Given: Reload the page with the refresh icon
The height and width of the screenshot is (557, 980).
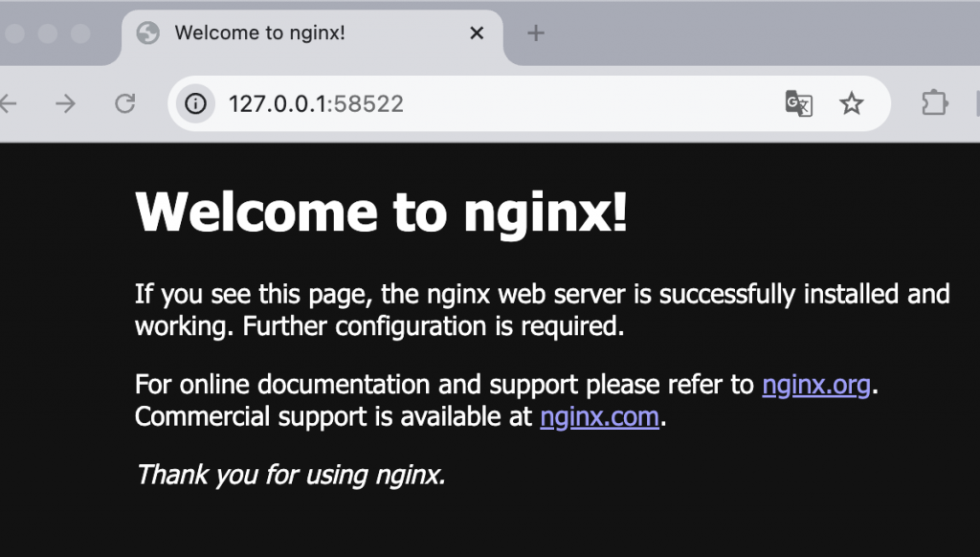Looking at the screenshot, I should (125, 103).
